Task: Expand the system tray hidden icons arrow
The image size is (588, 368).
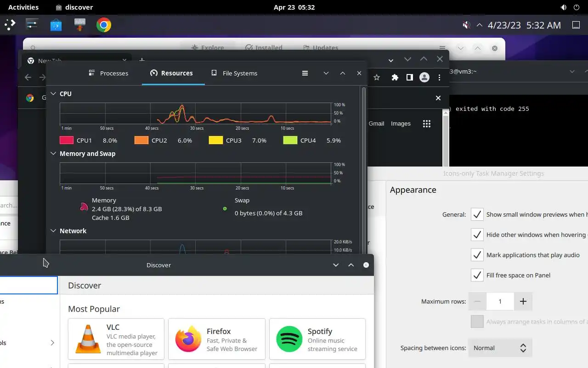Action: pos(480,25)
